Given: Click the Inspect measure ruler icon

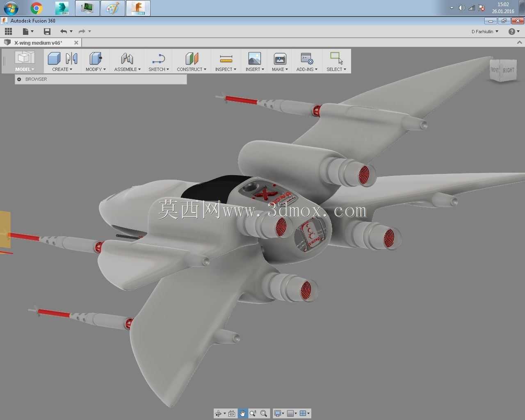Looking at the screenshot, I should coord(226,58).
